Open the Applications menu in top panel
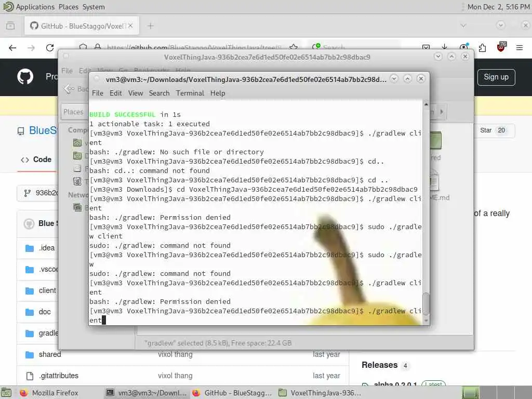This screenshot has width=532, height=399. [35, 7]
